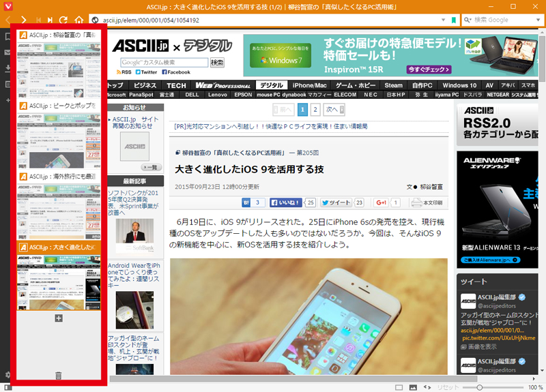This screenshot has height=392, width=546.
Task: Click Facebook いいね！ like button
Action: point(285,202)
